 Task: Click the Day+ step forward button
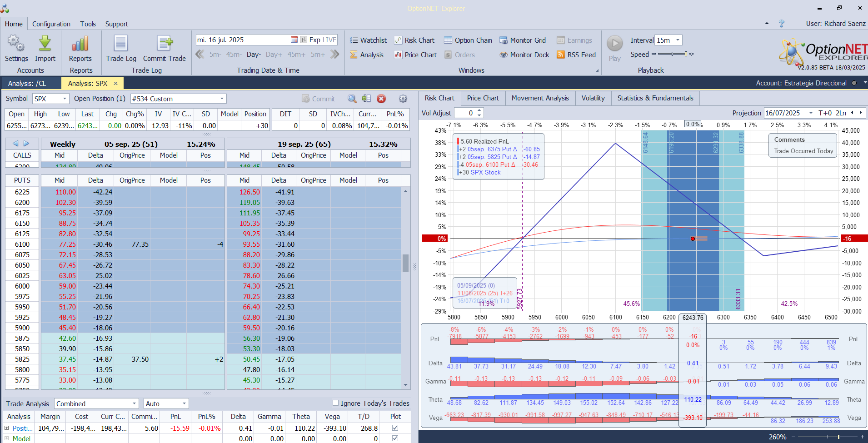[x=274, y=55]
